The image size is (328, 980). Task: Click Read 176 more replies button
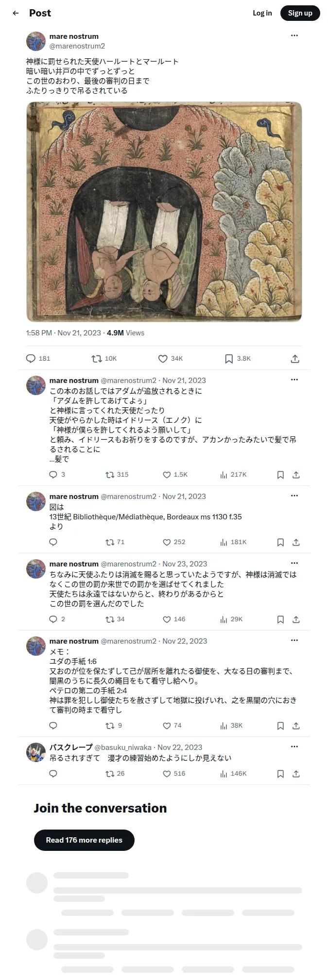pyautogui.click(x=84, y=840)
